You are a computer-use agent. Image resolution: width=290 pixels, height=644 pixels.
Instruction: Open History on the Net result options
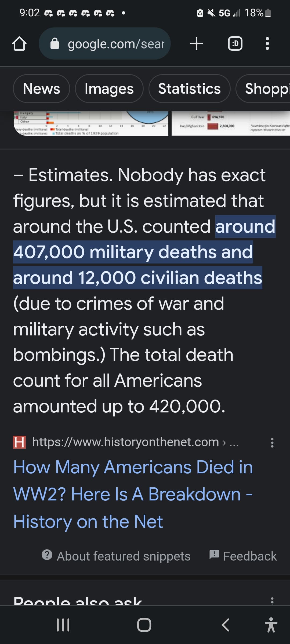272,442
